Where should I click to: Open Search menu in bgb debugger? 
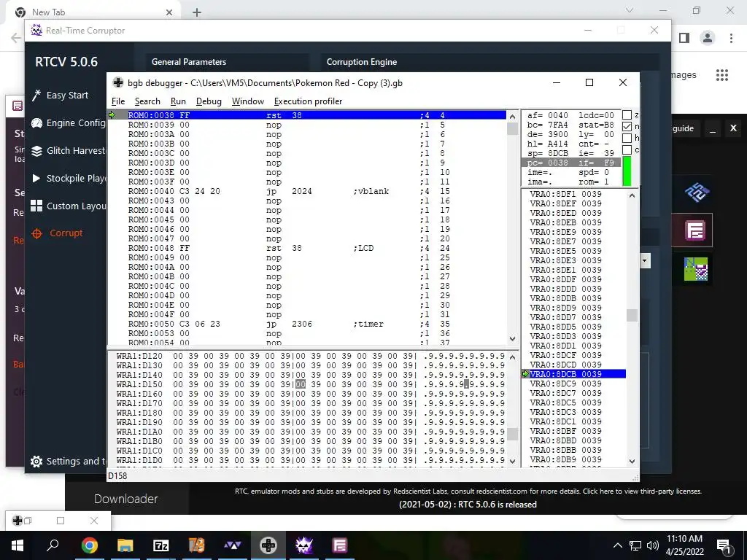tap(147, 101)
